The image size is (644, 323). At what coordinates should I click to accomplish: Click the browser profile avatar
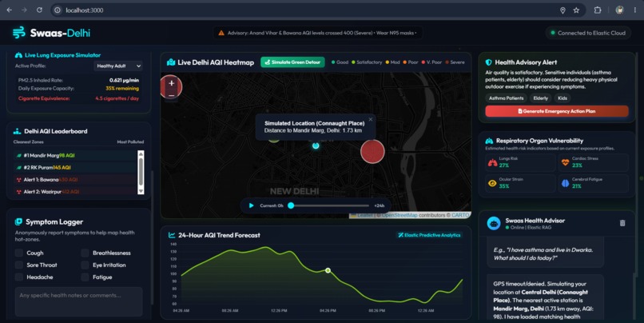(x=619, y=10)
